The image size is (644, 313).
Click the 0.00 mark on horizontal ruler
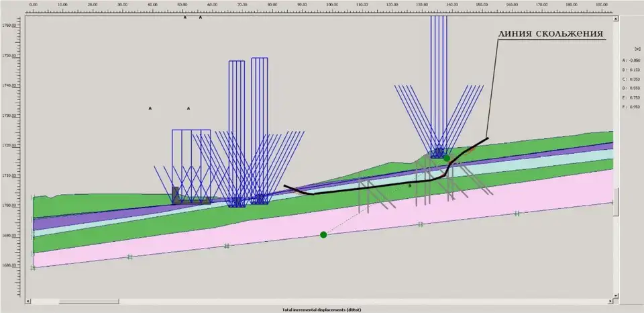(x=34, y=4)
